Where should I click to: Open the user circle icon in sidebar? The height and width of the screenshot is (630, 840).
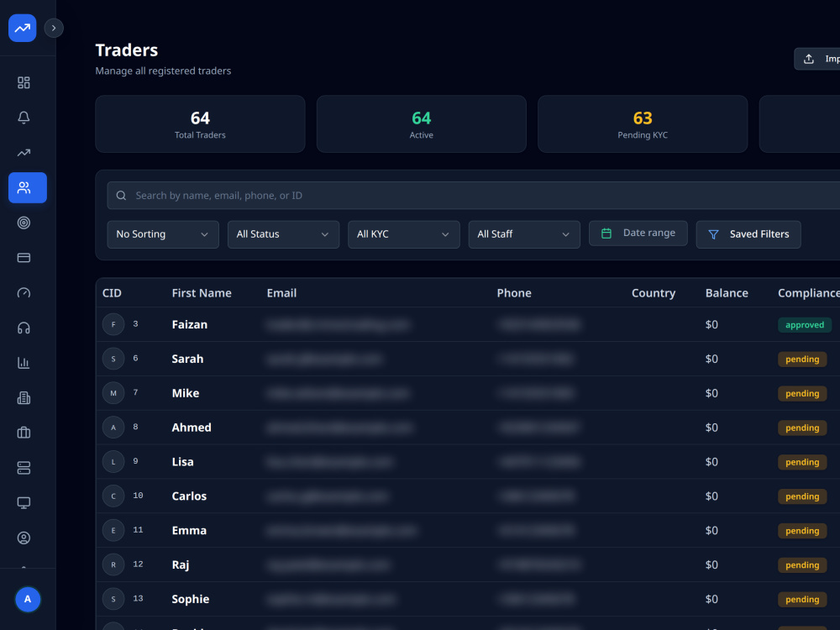point(24,538)
